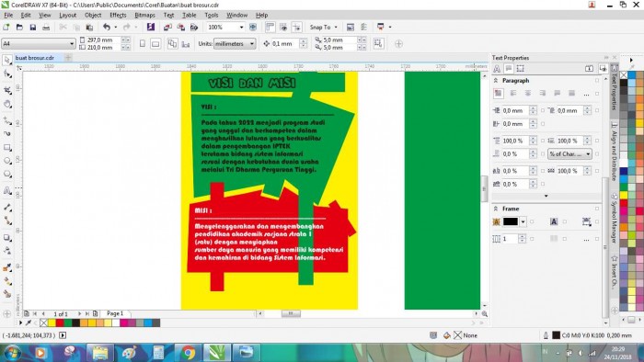Open the frame background color dropdown
Screen dimensions: 644x362
pos(523,221)
